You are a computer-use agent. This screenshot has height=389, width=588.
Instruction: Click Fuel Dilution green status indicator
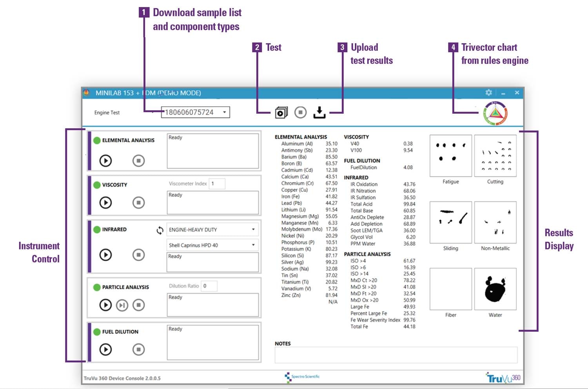click(x=97, y=332)
